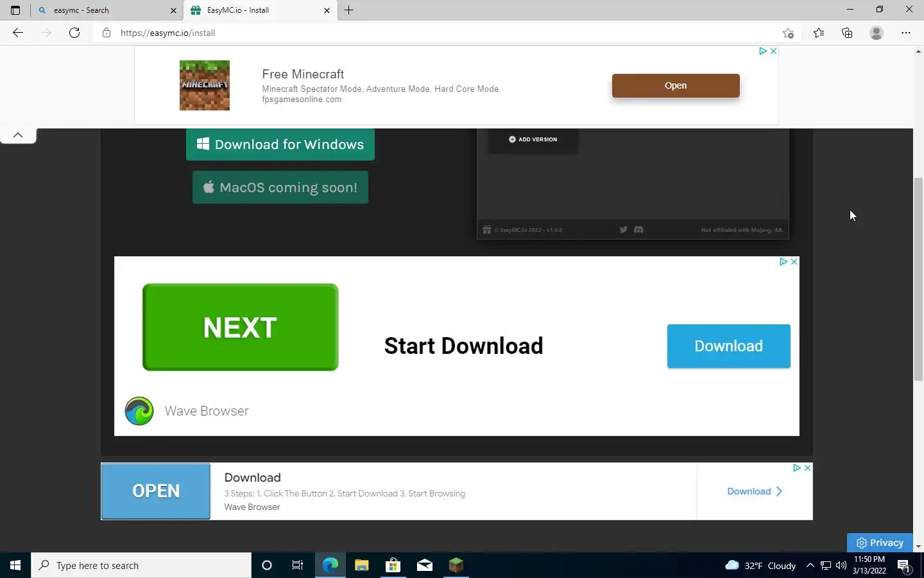Click the Start Download ad text
The width and height of the screenshot is (924, 578).
(x=463, y=346)
